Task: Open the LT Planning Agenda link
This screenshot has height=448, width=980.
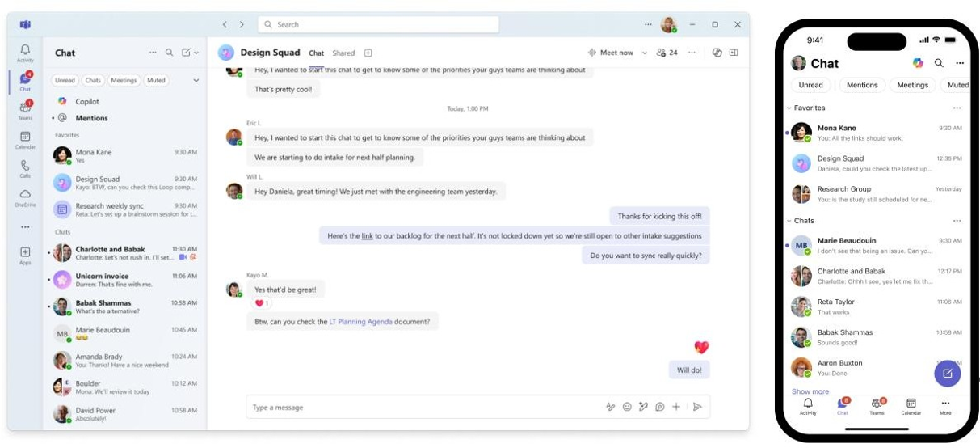Action: [x=360, y=321]
